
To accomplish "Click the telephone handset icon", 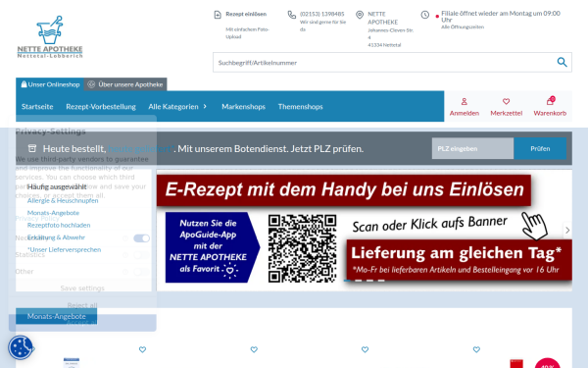I will click(x=291, y=15).
